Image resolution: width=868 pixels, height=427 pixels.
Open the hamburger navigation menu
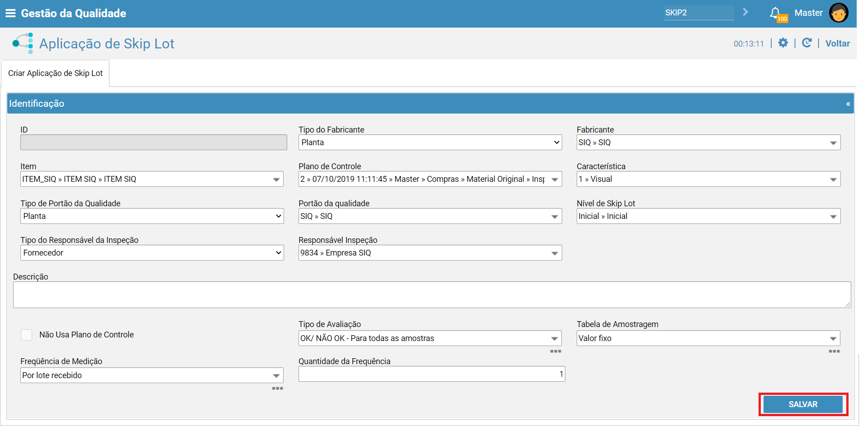pos(10,13)
